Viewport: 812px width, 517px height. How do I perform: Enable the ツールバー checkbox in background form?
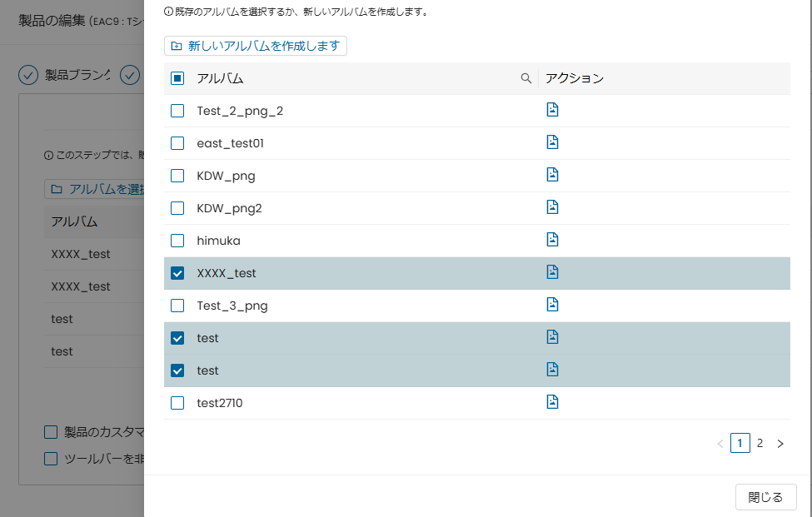coord(51,458)
